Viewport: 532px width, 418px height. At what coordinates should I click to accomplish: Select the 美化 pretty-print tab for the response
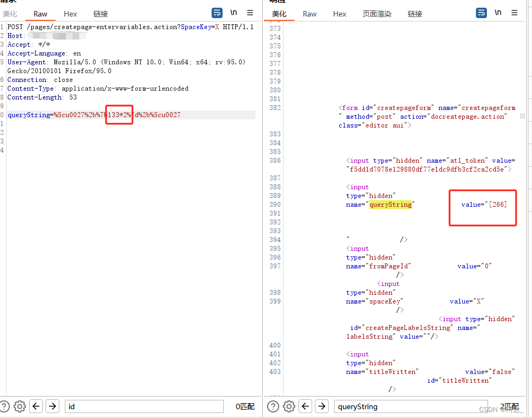tap(279, 14)
